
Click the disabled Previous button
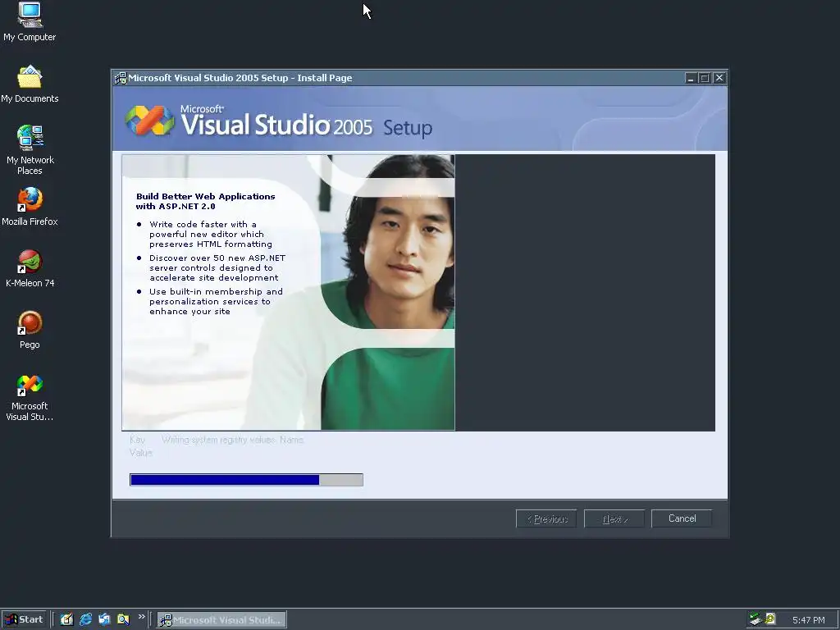pos(546,518)
